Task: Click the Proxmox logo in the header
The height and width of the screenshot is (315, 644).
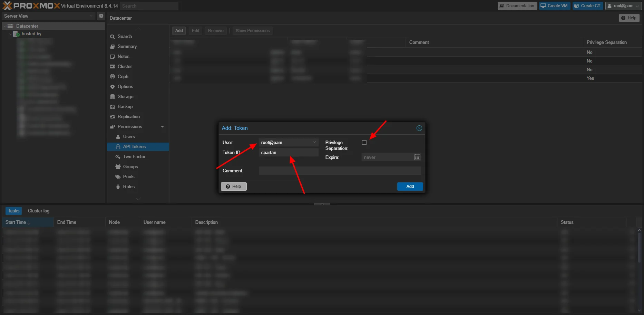Action: 31,6
